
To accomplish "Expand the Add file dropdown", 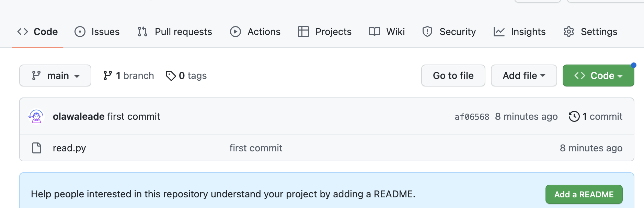I will coord(524,76).
